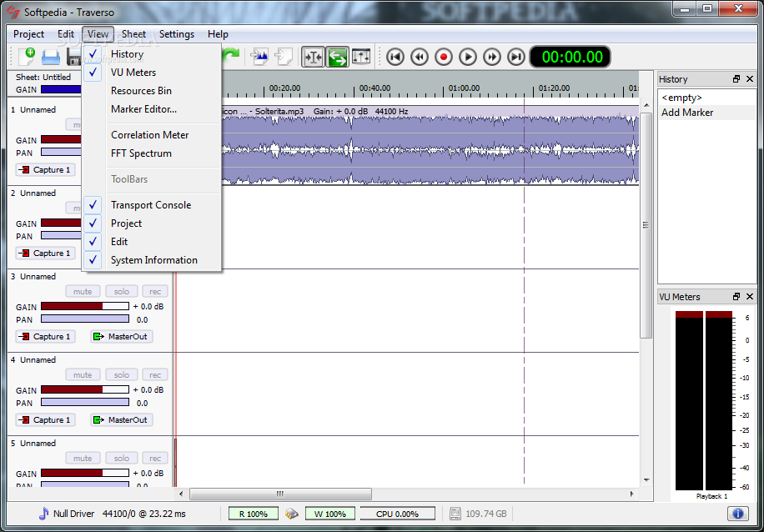Click the Open Project toolbar icon
Screen dimensions: 764x532
[x=51, y=57]
